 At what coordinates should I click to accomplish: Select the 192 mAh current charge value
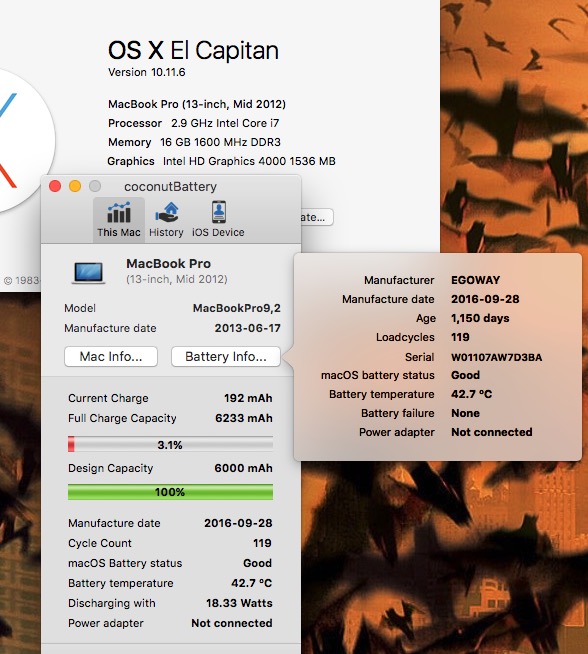coord(248,398)
